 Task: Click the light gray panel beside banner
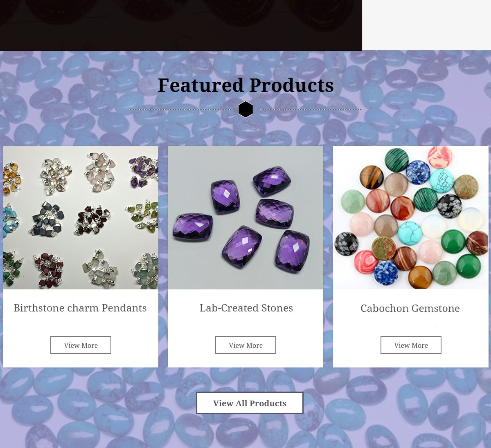click(426, 25)
